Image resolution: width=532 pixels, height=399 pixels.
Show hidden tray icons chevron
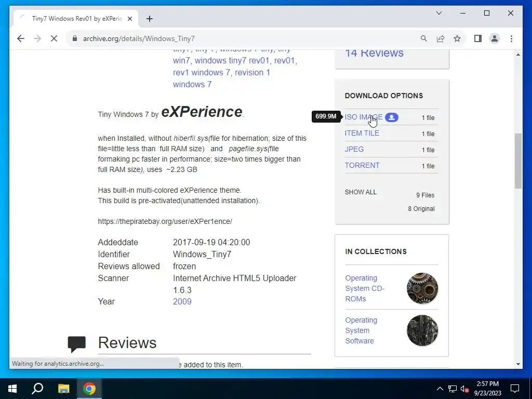pos(440,389)
